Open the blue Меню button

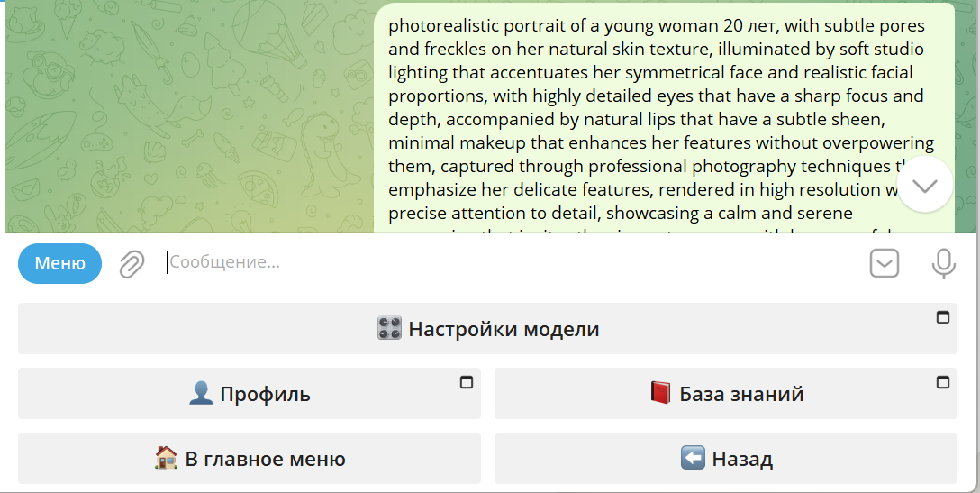click(60, 263)
